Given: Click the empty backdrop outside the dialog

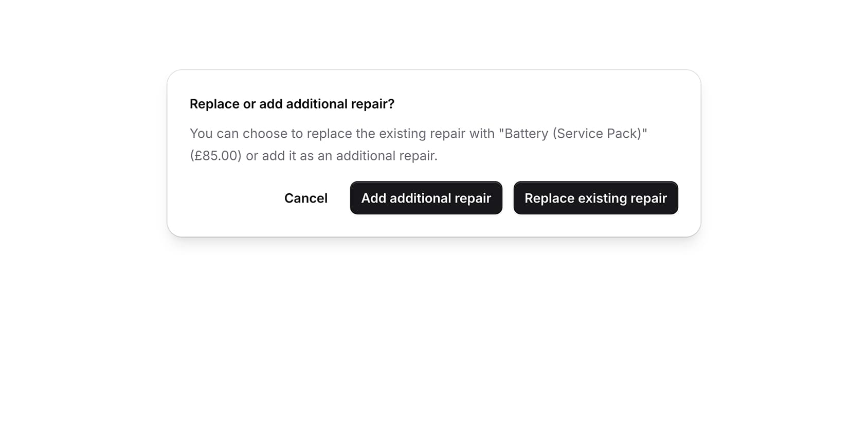Looking at the screenshot, I should (x=433, y=339).
